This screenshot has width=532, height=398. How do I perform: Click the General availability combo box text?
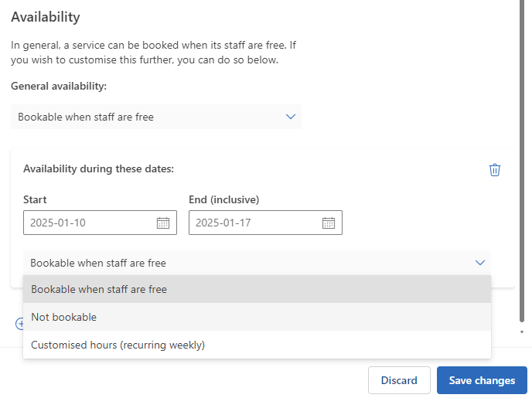pyautogui.click(x=86, y=117)
